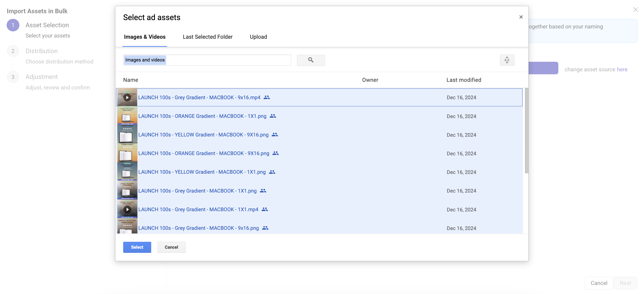644x294 pixels.
Task: Close the Select ad assets dialog
Action: (521, 17)
